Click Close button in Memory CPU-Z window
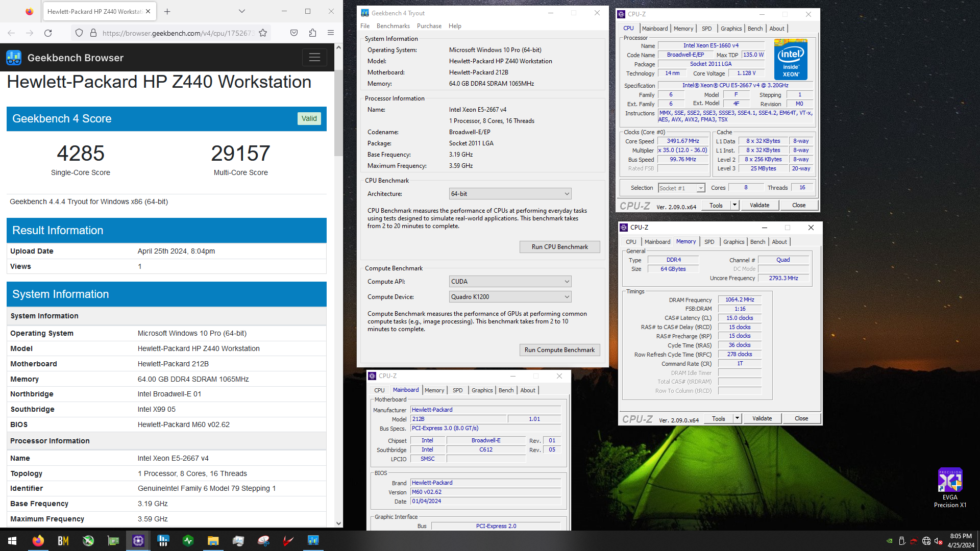Viewport: 980px width, 551px height. [x=801, y=418]
